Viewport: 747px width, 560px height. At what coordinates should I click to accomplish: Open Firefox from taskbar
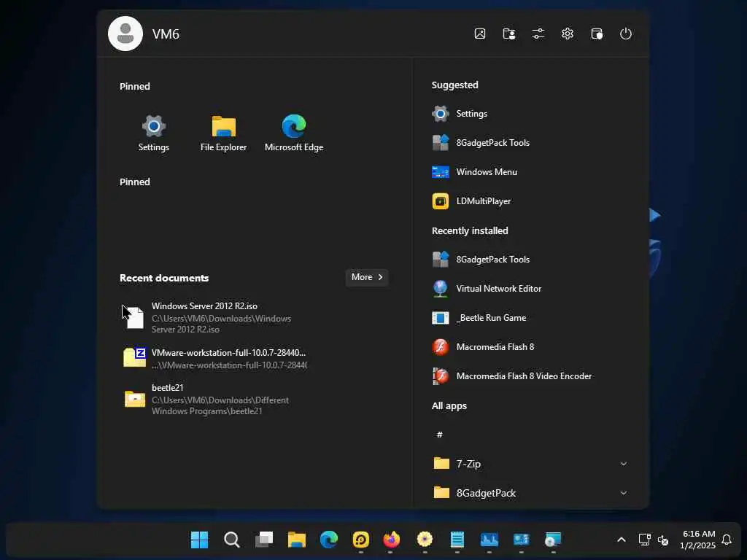pos(392,540)
